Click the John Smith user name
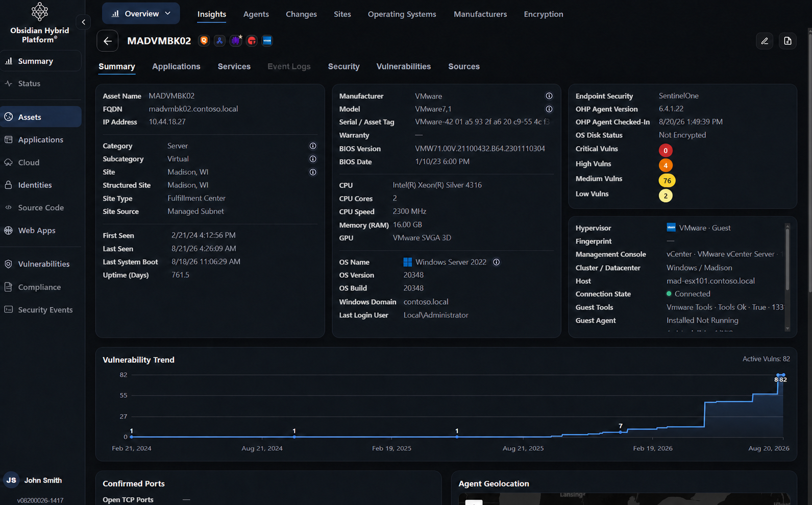Screen dimensions: 812x505 [43, 480]
